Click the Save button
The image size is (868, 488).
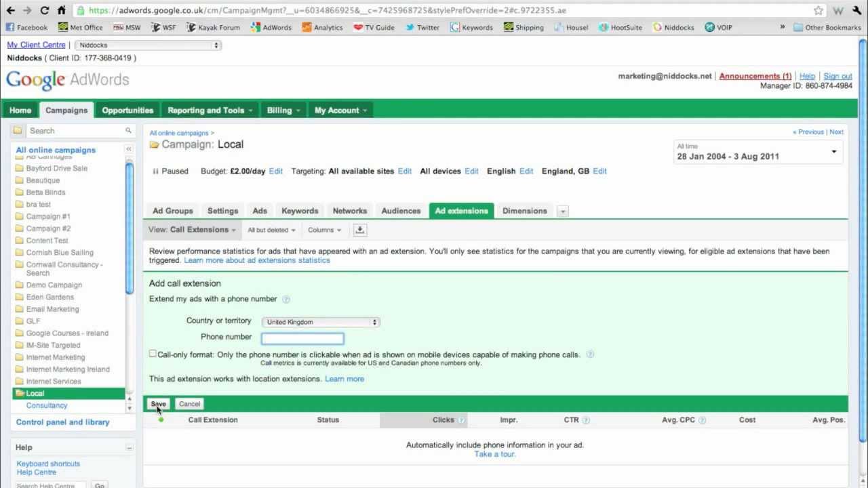point(158,403)
